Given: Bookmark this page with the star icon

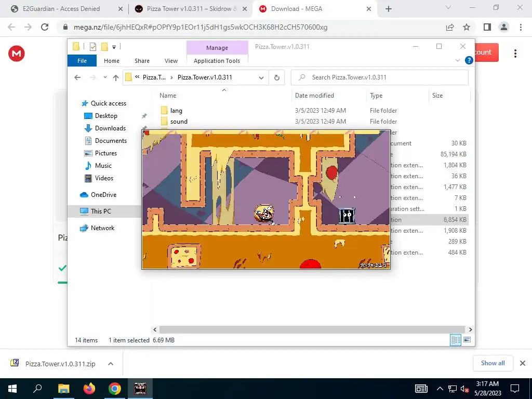Looking at the screenshot, I should click(467, 27).
